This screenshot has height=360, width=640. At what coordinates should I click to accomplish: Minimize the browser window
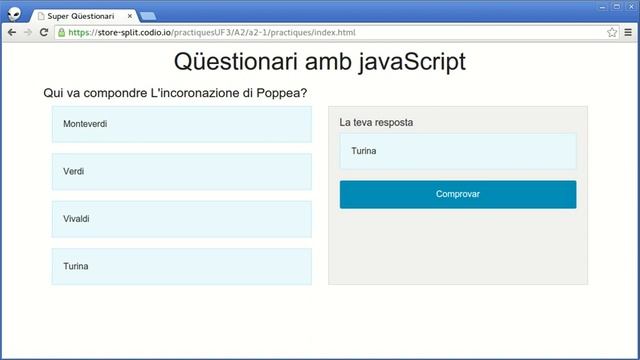[x=602, y=7]
